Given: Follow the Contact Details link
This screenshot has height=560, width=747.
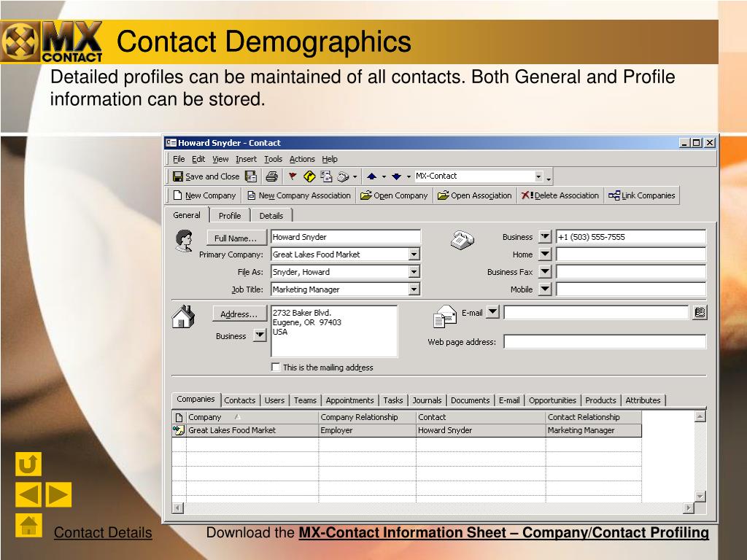Looking at the screenshot, I should click(103, 532).
